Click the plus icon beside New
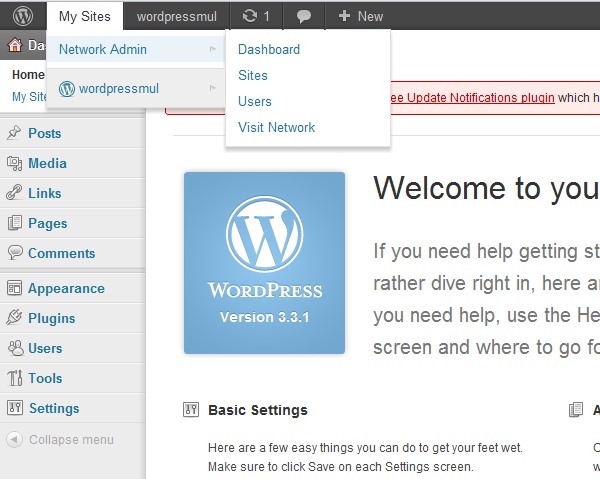This screenshot has height=479, width=600. pyautogui.click(x=344, y=16)
